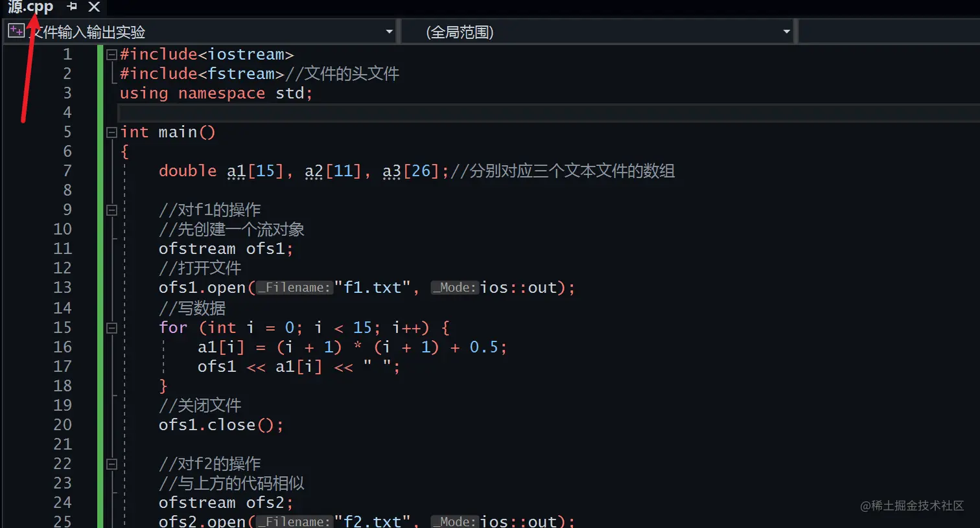The width and height of the screenshot is (980, 528).
Task: Click the //关闭文件 comment
Action: click(200, 406)
